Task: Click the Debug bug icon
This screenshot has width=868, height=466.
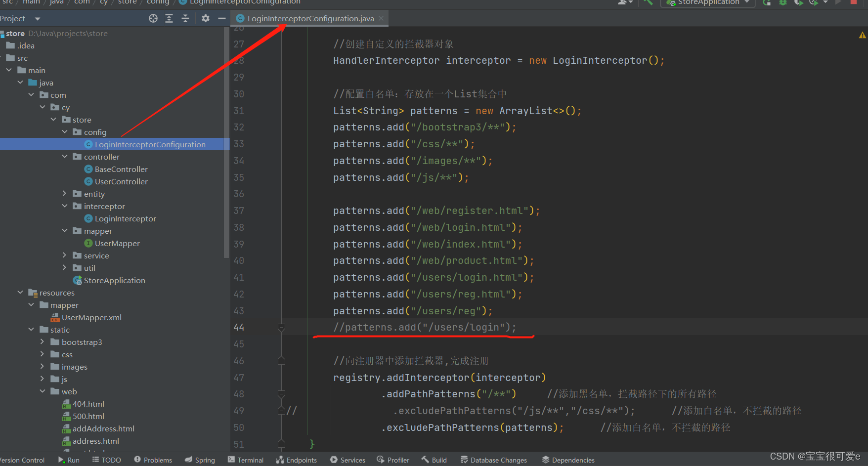Action: 783,2
